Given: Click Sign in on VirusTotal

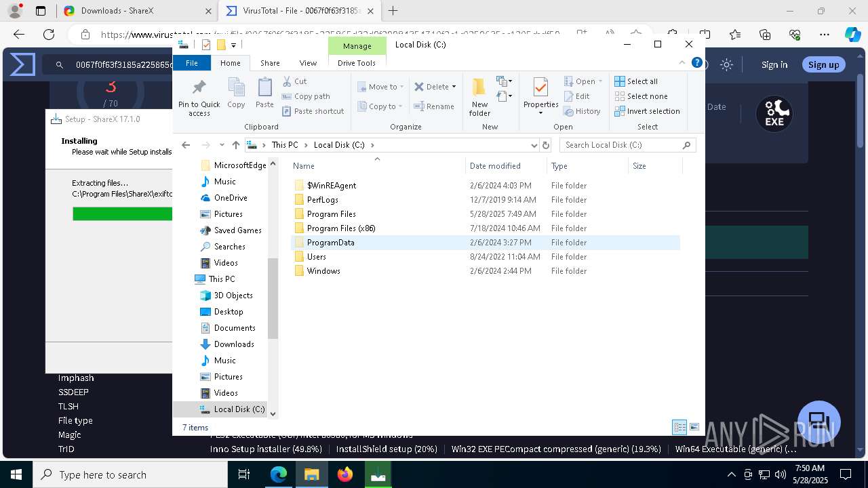Looking at the screenshot, I should pyautogui.click(x=774, y=64).
